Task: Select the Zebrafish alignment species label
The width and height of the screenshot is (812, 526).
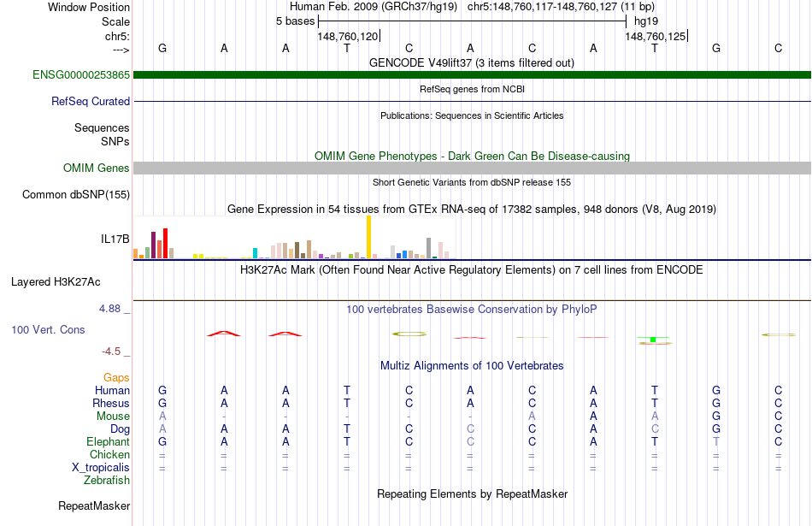Action: coord(107,480)
